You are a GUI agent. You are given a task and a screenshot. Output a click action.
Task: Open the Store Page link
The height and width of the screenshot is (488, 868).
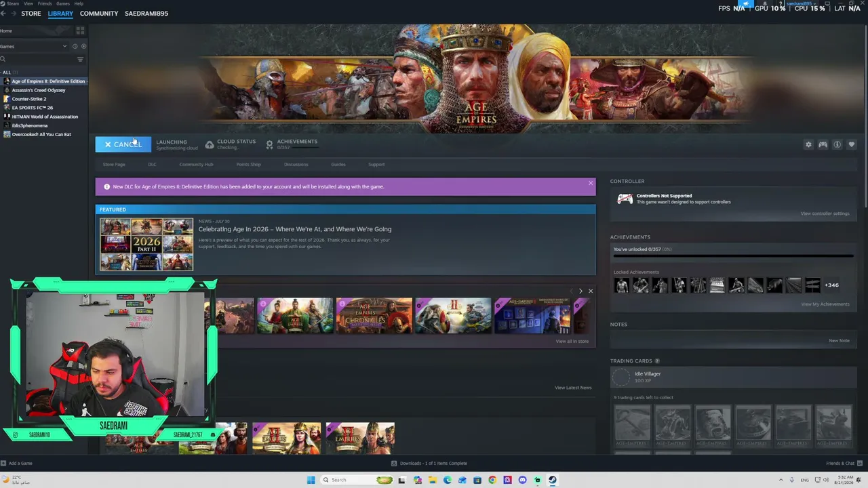coord(114,165)
